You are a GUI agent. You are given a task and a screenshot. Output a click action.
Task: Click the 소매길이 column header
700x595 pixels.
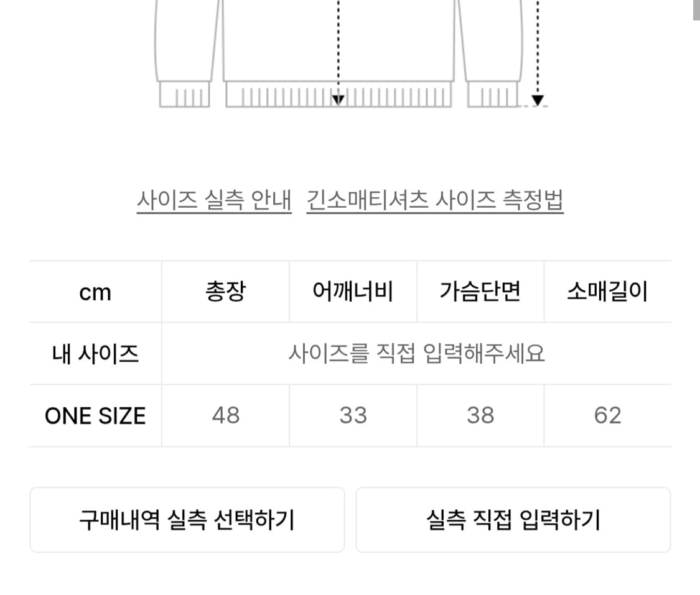tap(608, 291)
